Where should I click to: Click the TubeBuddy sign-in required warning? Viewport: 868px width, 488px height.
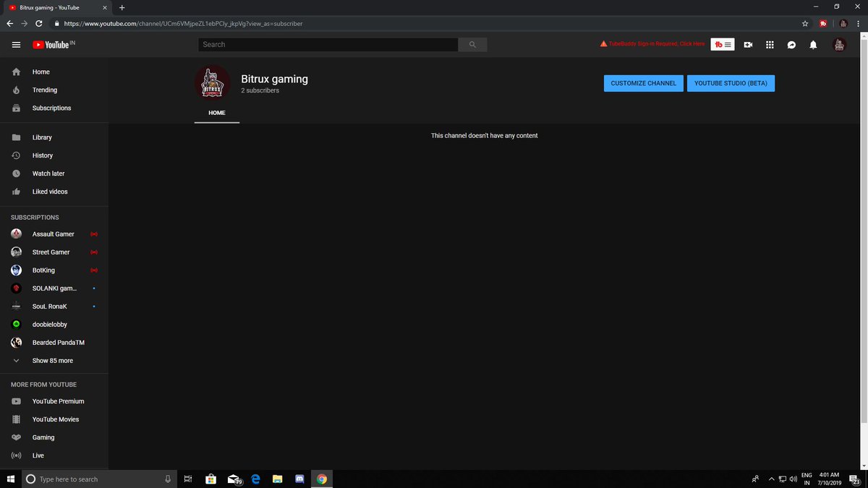(652, 44)
